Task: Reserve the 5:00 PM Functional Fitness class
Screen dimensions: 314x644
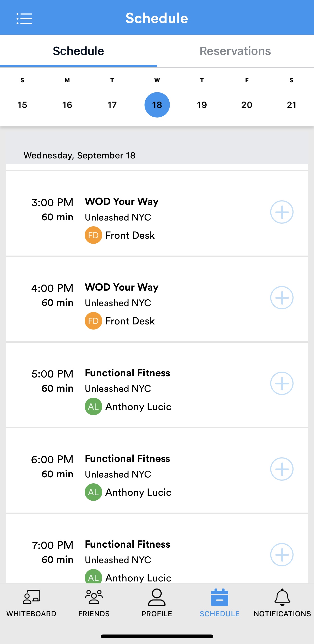Action: point(282,384)
